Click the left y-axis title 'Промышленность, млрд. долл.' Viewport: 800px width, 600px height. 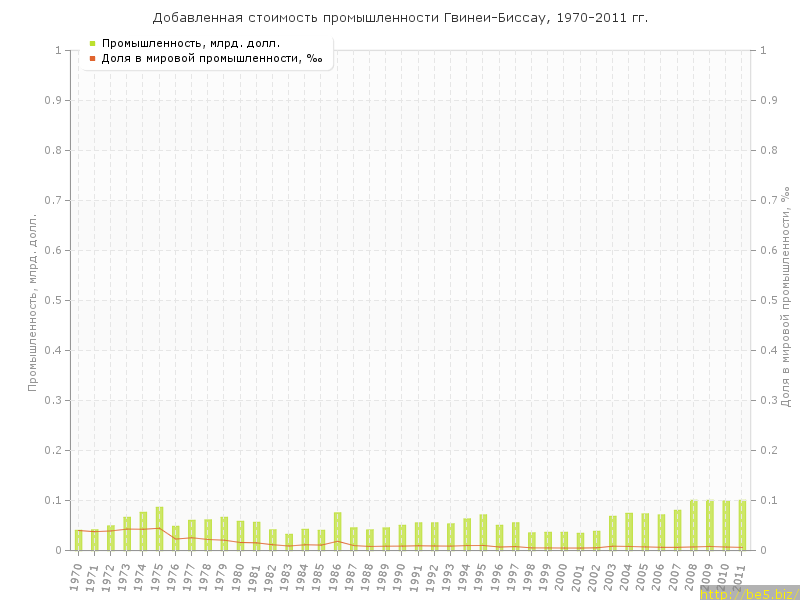pos(33,300)
